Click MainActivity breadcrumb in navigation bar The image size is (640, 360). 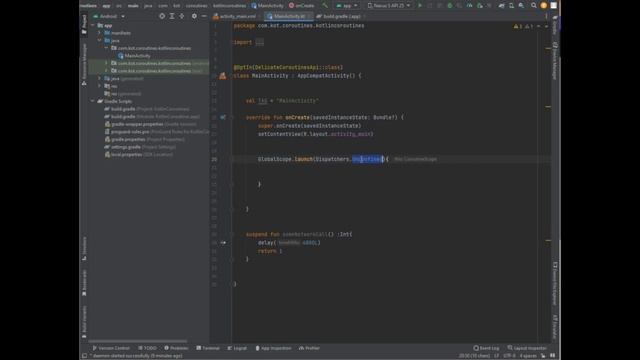267,6
